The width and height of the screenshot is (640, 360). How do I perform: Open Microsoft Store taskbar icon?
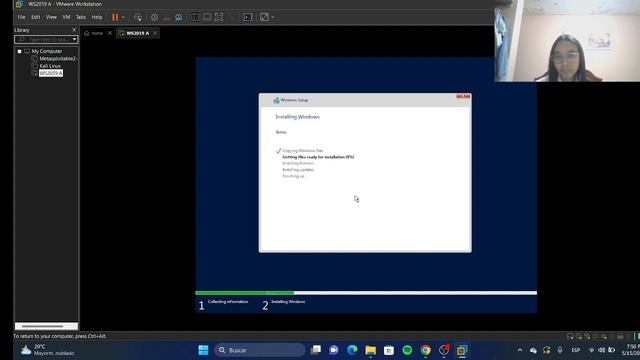point(389,350)
